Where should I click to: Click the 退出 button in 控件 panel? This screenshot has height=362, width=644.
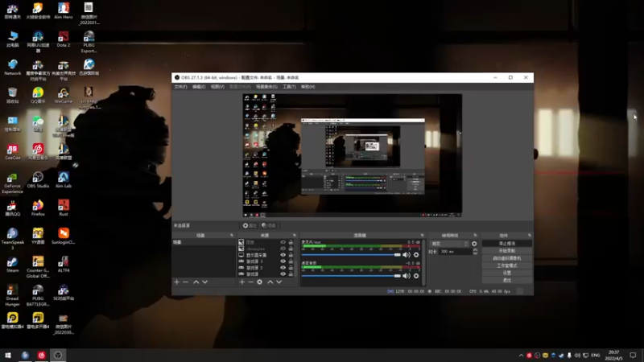507,280
